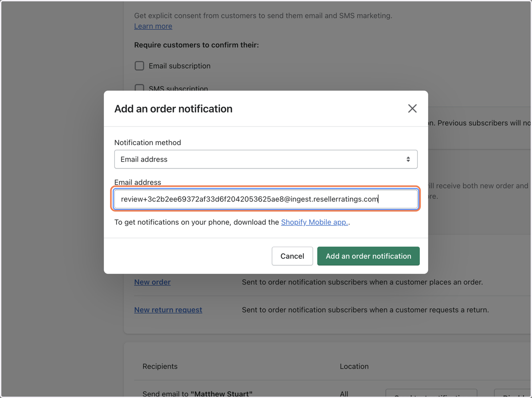Open the Shopify Mobile app link
532x398 pixels.
click(315, 222)
